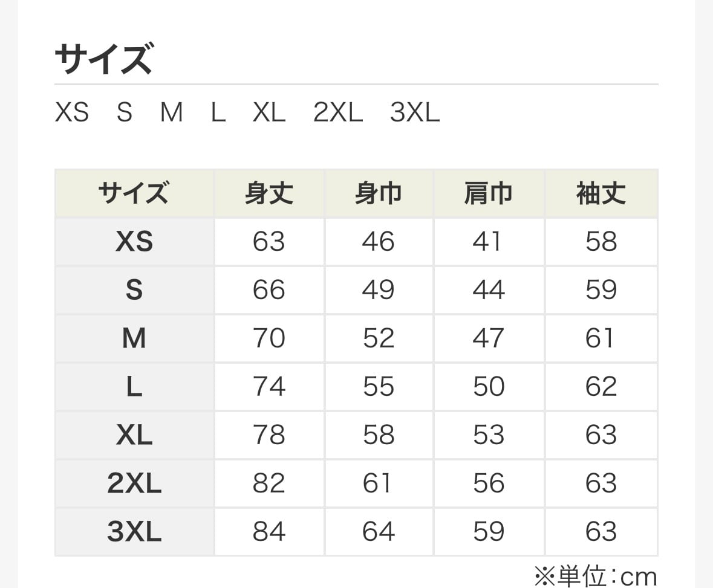Click the ※単位：cm unit note

click(x=595, y=577)
